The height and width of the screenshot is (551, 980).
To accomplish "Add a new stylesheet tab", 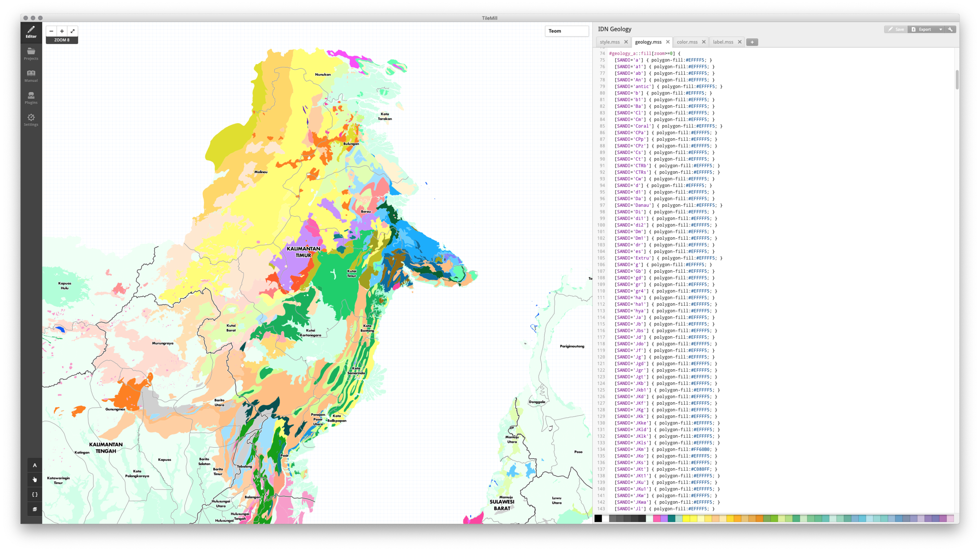I will tap(752, 42).
